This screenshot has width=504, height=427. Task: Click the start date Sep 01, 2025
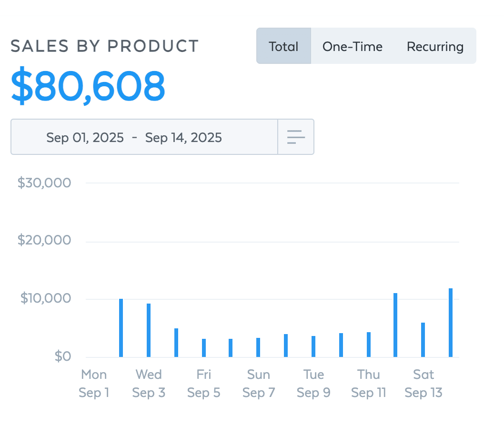point(85,138)
